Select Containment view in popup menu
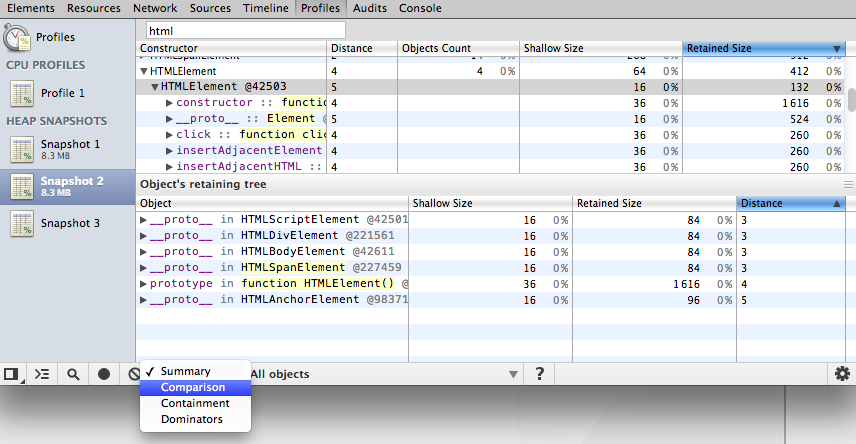856x444 pixels. tap(195, 403)
